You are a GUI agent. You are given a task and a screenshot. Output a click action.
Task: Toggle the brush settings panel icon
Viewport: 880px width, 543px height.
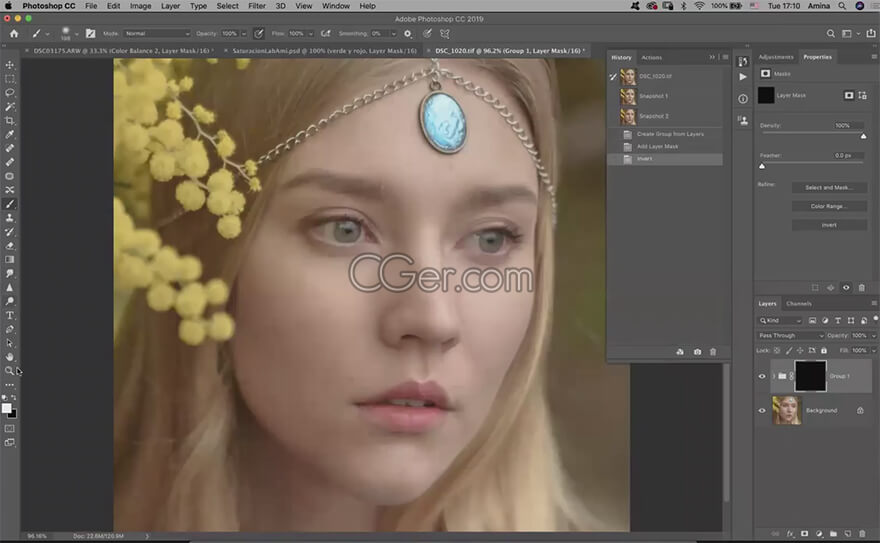pos(90,34)
